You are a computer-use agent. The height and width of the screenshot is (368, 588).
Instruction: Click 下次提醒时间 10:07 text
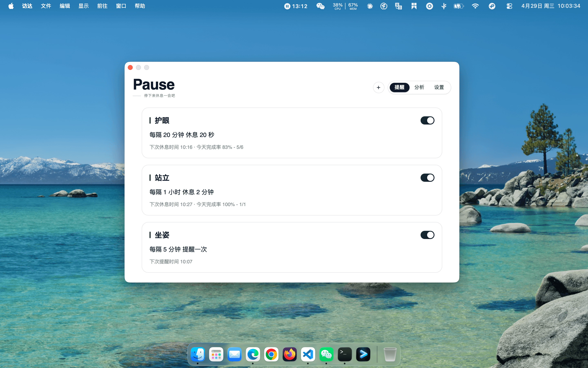[x=171, y=262]
